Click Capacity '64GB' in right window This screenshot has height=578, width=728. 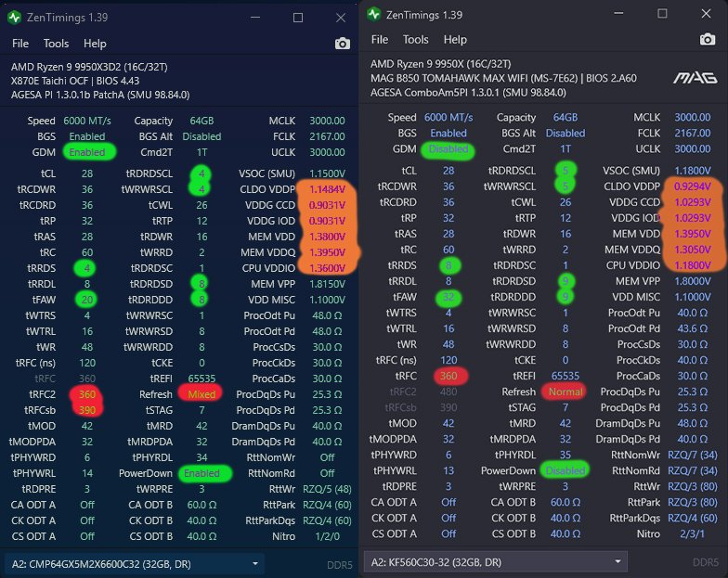click(565, 117)
